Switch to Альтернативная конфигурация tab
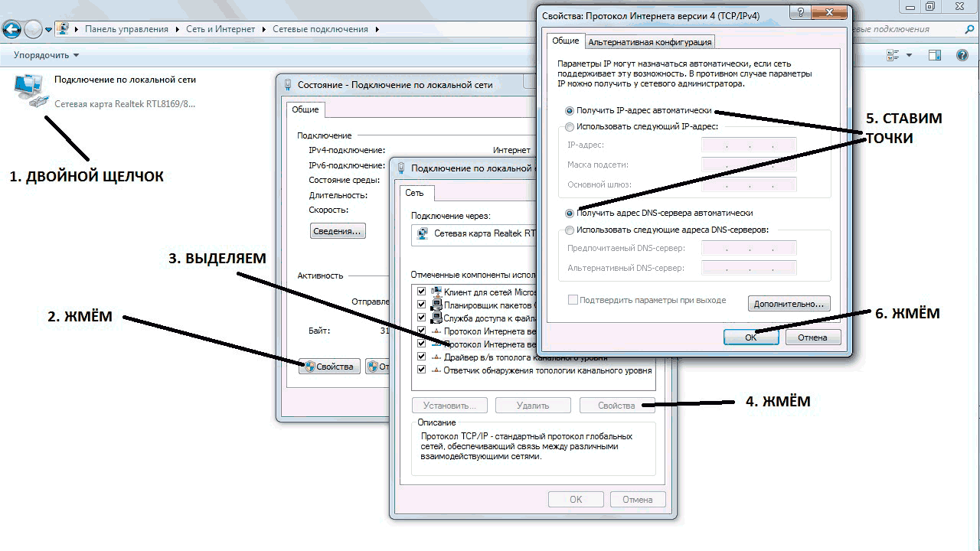The image size is (980, 551). point(650,42)
